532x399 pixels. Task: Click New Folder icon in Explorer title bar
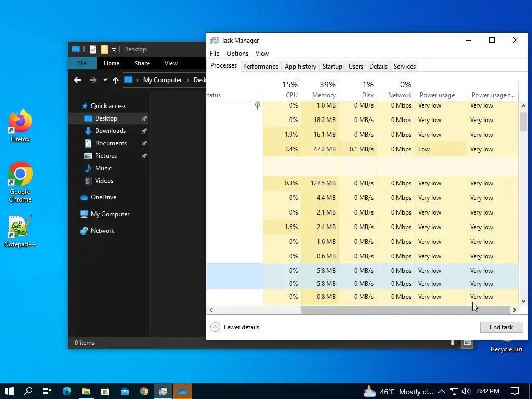pos(104,49)
